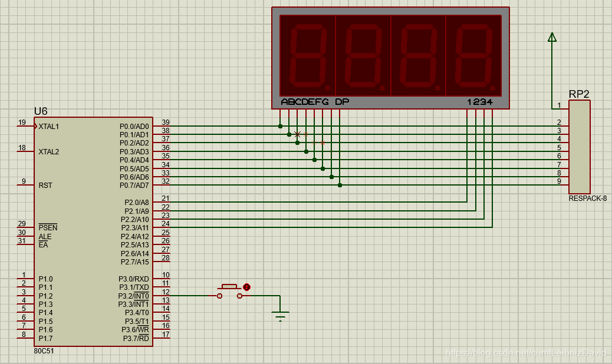Screen dimensions: 612x364
Task: Select the P0.0/AD0 pin label
Action: click(134, 127)
